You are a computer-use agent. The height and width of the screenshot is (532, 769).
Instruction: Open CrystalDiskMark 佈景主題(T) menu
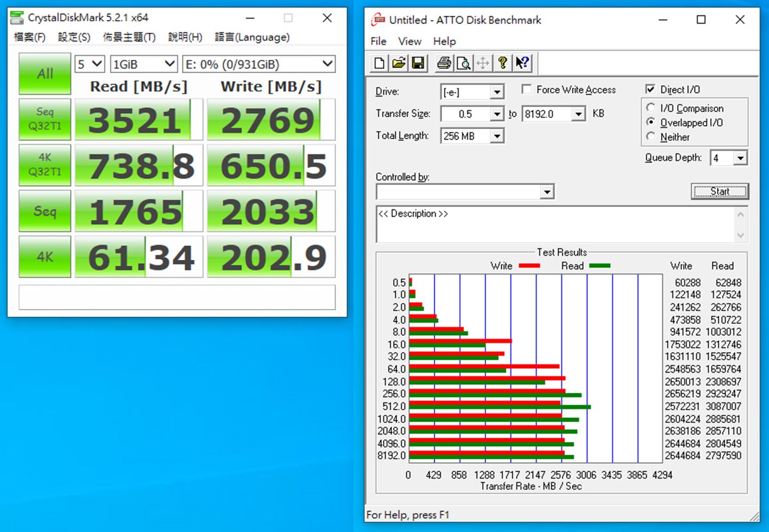pyautogui.click(x=129, y=37)
